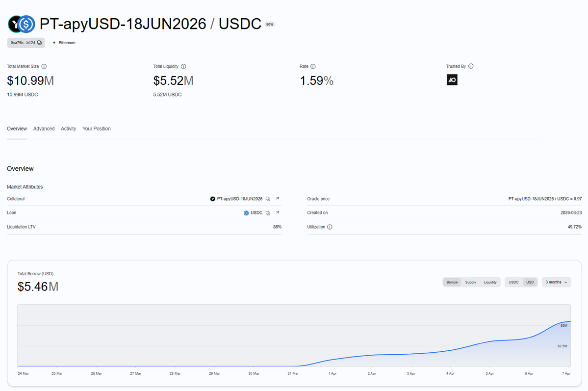This screenshot has height=391, width=588.
Task: Show info for Total Liquidity
Action: [x=183, y=66]
